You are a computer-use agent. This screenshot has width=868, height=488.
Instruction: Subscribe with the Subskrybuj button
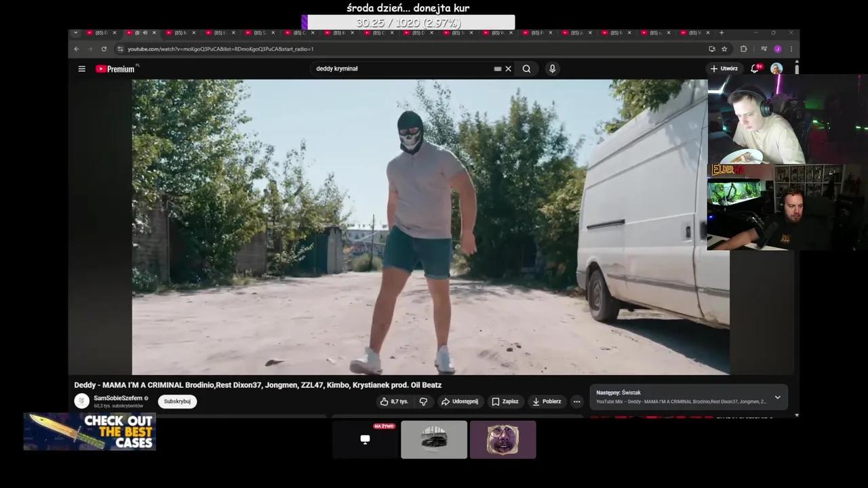[177, 401]
